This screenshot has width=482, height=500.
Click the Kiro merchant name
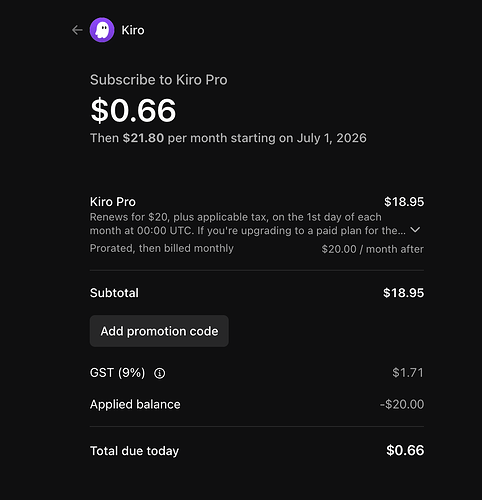[x=133, y=30]
